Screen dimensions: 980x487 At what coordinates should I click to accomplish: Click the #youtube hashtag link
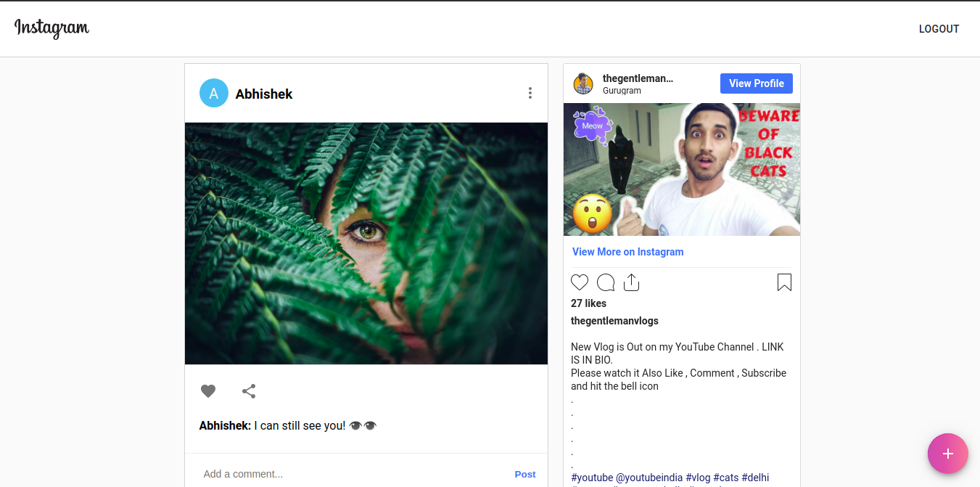[588, 477]
